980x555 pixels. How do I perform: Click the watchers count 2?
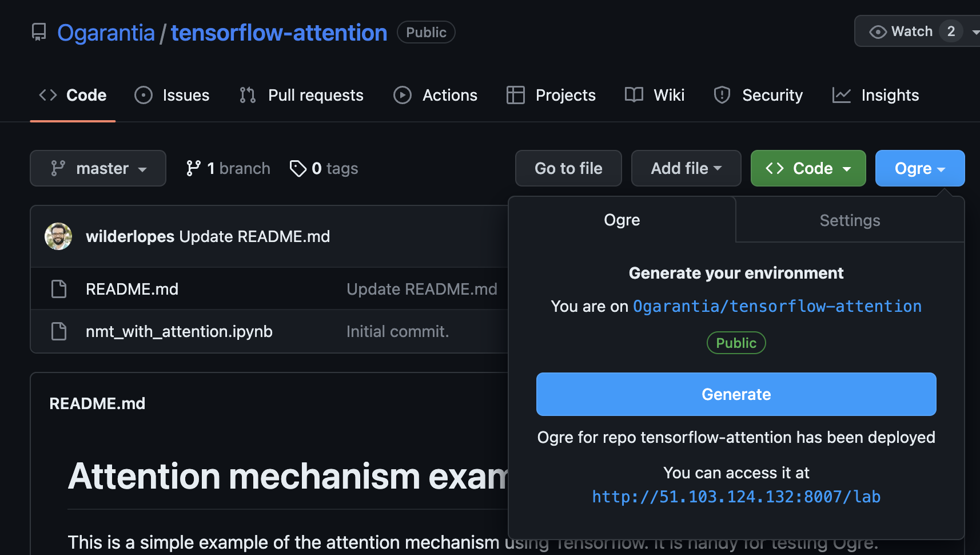pos(951,31)
